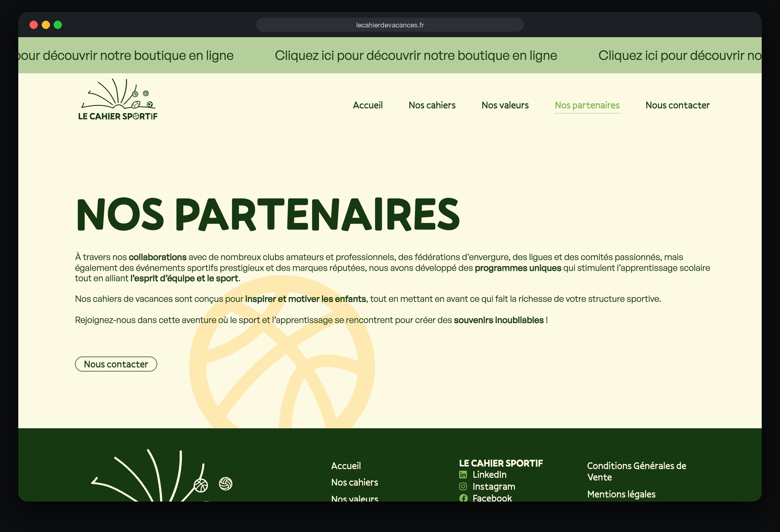Image resolution: width=780 pixels, height=532 pixels.
Task: Click the lecahierdevacances.fr address bar
Action: pos(390,25)
